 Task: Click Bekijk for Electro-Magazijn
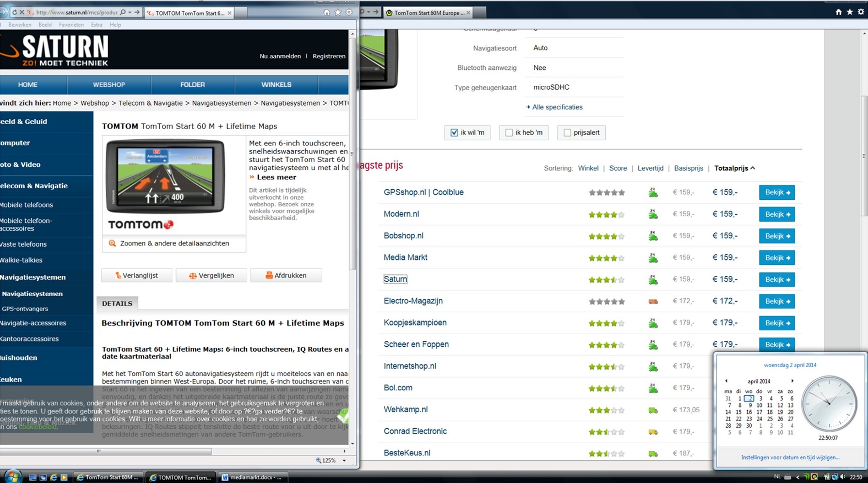[777, 301]
